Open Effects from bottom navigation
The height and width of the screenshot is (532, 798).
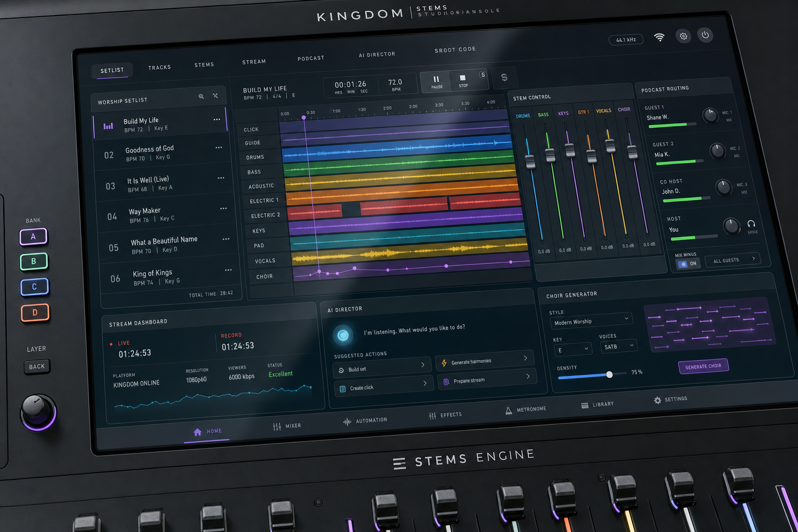click(x=445, y=415)
